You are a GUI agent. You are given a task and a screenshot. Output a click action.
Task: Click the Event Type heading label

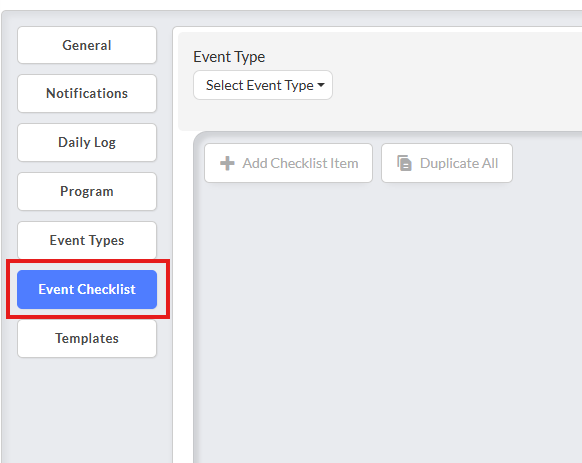229,57
